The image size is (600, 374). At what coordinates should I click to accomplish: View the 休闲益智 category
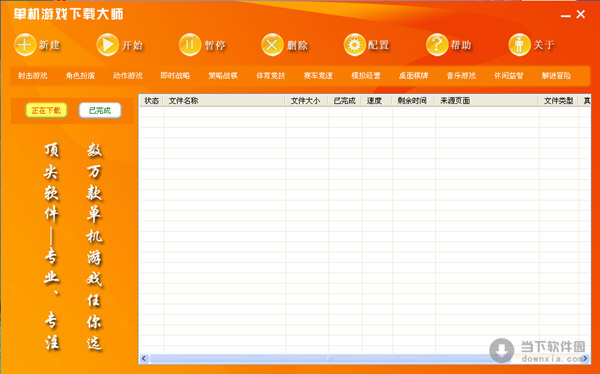click(509, 76)
